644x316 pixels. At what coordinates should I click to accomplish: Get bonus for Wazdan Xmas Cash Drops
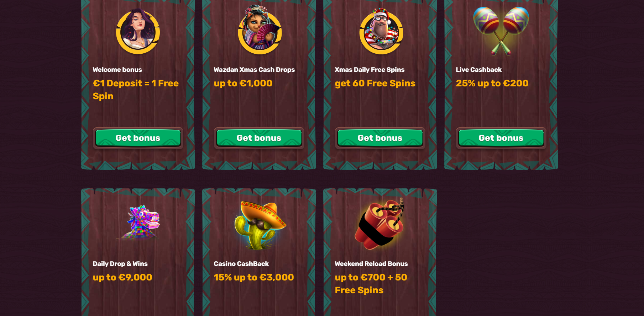pyautogui.click(x=259, y=138)
